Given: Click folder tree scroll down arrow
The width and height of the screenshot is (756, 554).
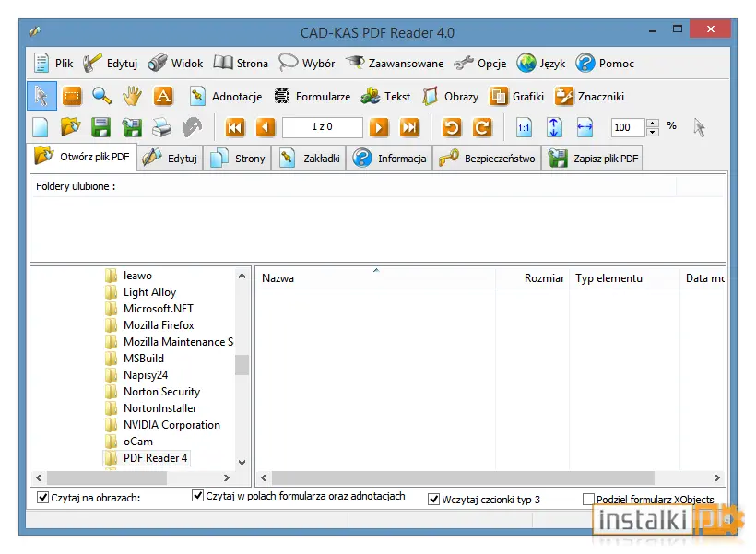Looking at the screenshot, I should pyautogui.click(x=242, y=462).
